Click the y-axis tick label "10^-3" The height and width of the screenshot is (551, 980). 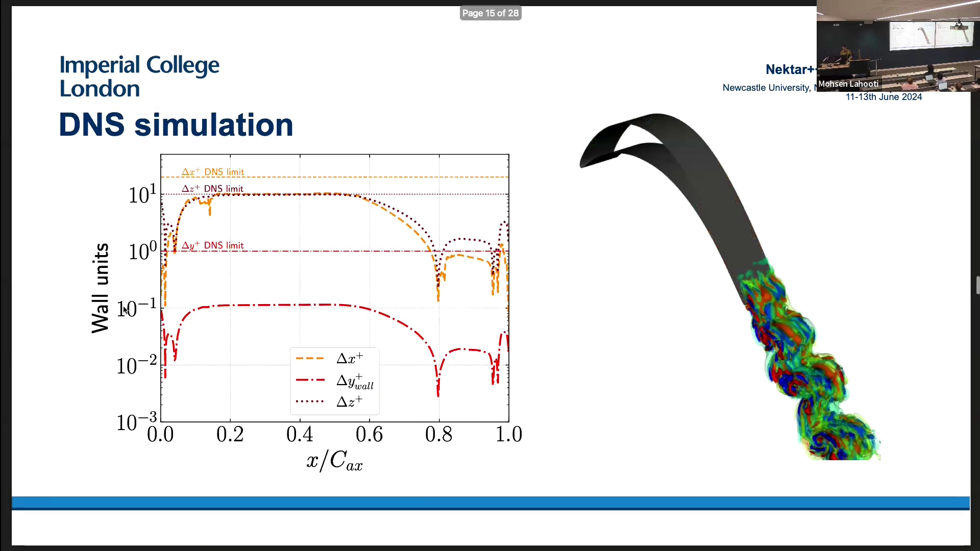pos(137,422)
